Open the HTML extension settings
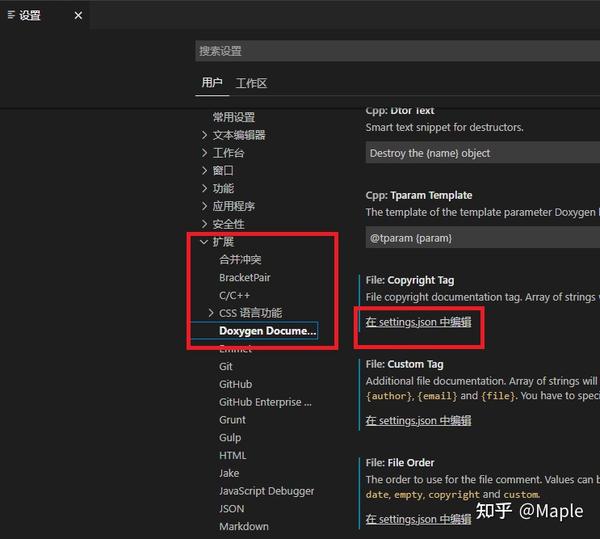Screen dimensions: 600x539 point(233,455)
